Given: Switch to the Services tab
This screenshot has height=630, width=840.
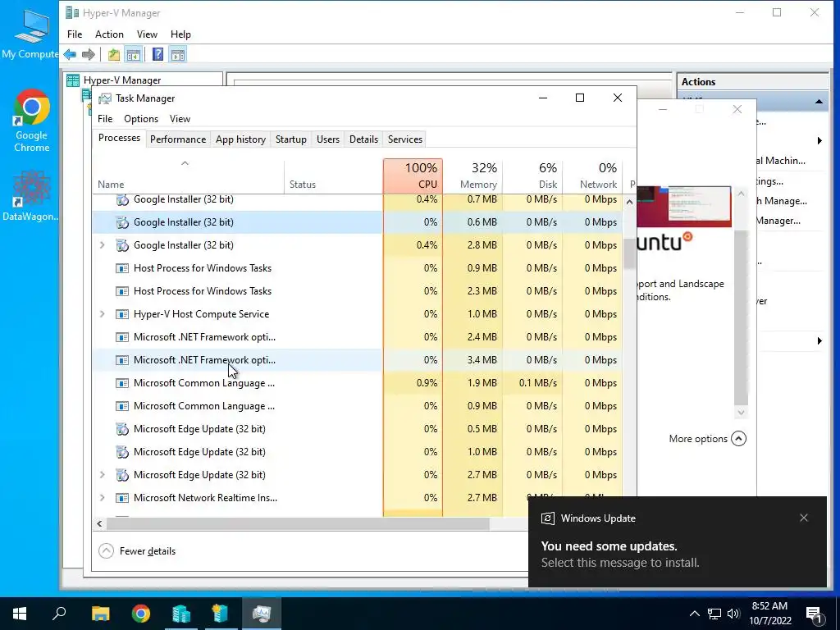Looking at the screenshot, I should (405, 139).
